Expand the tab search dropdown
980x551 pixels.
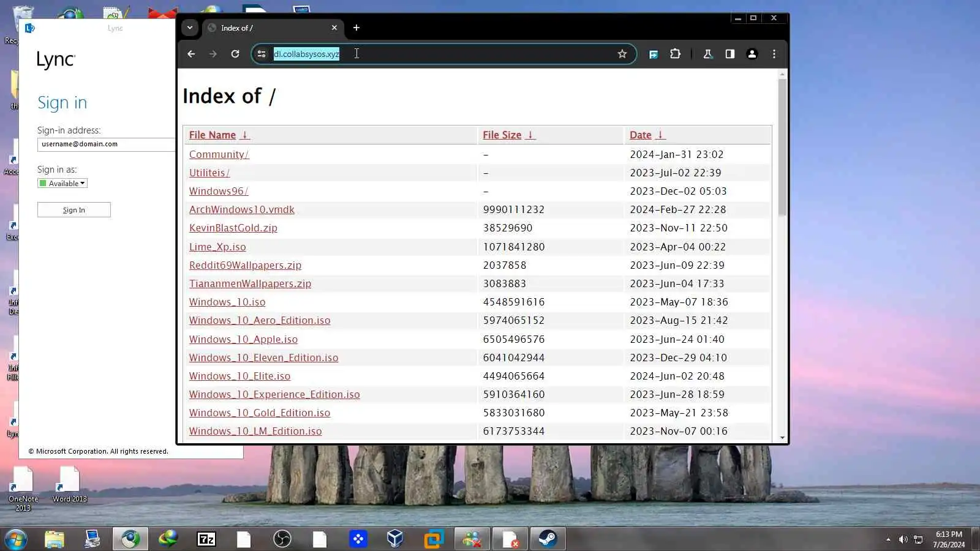point(190,28)
